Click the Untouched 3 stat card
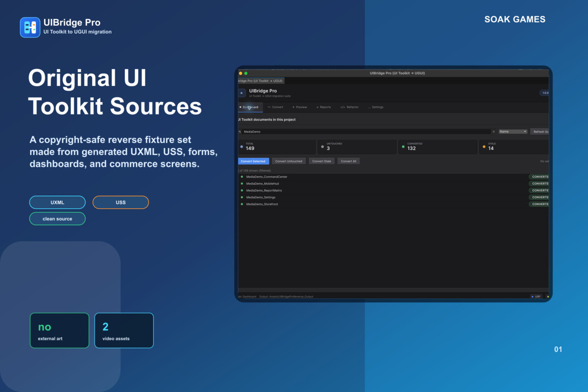This screenshot has width=588, height=392. [357, 147]
